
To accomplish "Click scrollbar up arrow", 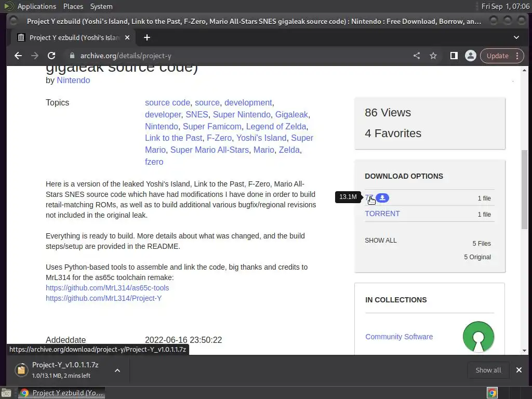I will 524,70.
